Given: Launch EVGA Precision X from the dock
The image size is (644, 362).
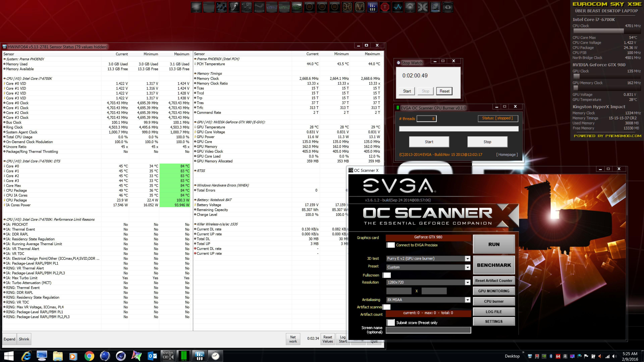Looking at the screenshot, I should (x=422, y=7).
